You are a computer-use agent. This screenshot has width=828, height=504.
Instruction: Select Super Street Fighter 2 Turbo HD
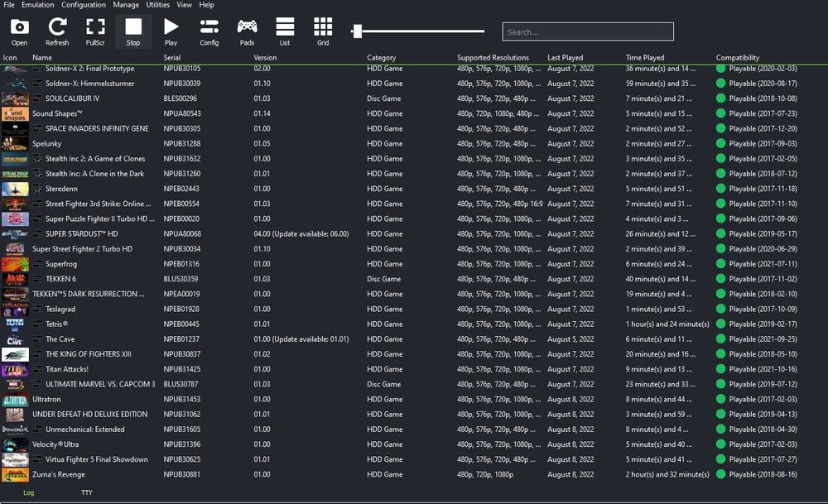[82, 248]
